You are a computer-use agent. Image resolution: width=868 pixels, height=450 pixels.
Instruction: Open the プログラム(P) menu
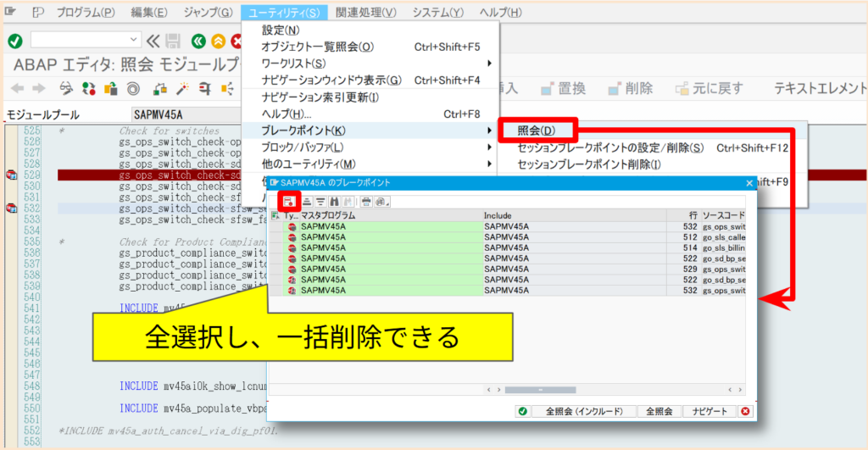pos(86,12)
